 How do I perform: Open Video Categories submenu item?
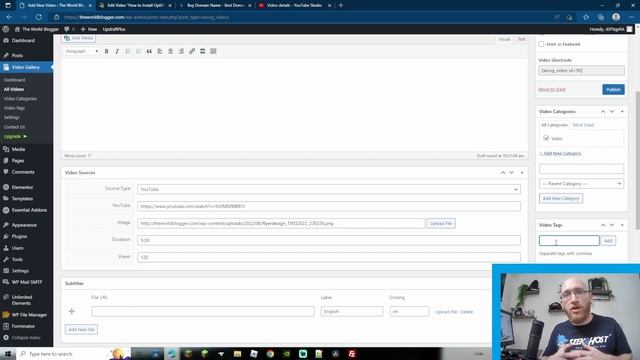[x=20, y=99]
